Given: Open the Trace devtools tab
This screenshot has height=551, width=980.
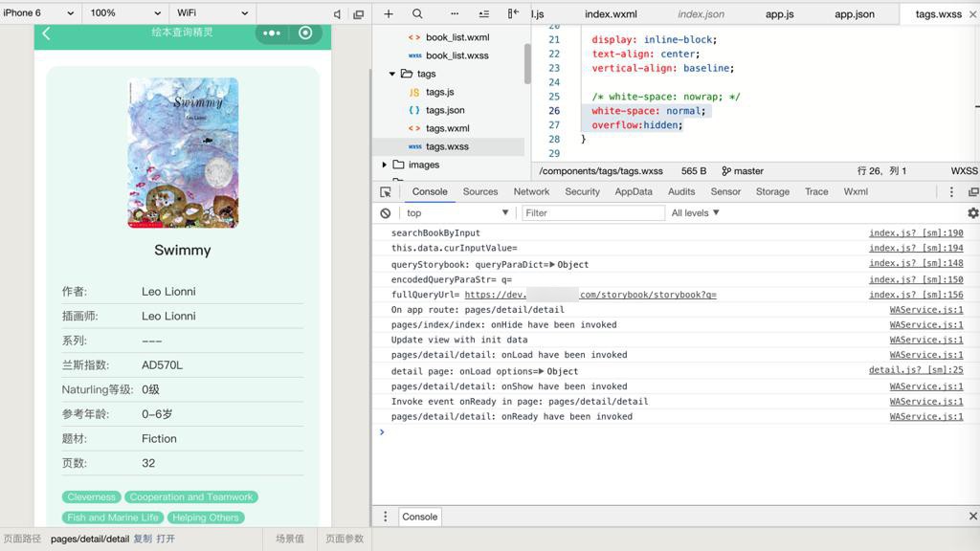Looking at the screenshot, I should click(x=816, y=191).
